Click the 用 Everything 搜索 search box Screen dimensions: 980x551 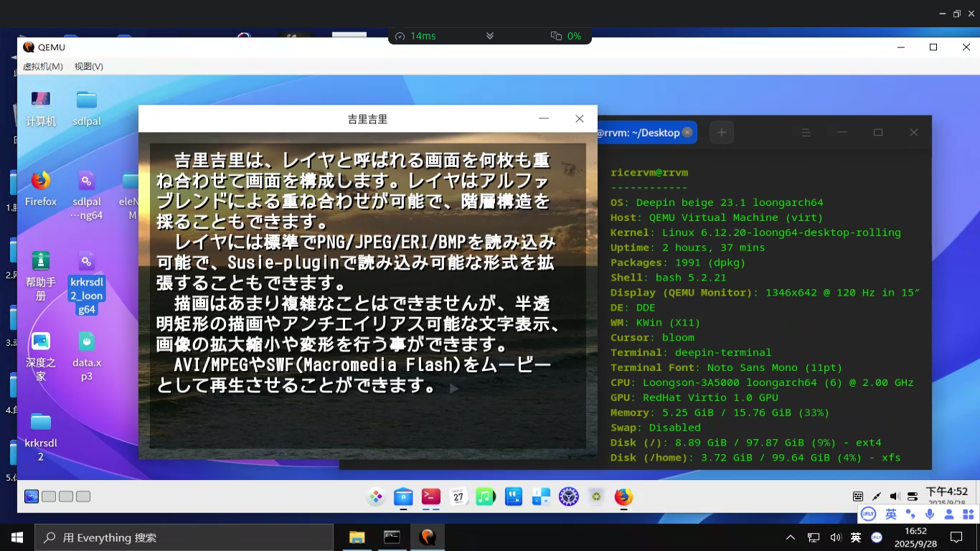click(x=183, y=537)
